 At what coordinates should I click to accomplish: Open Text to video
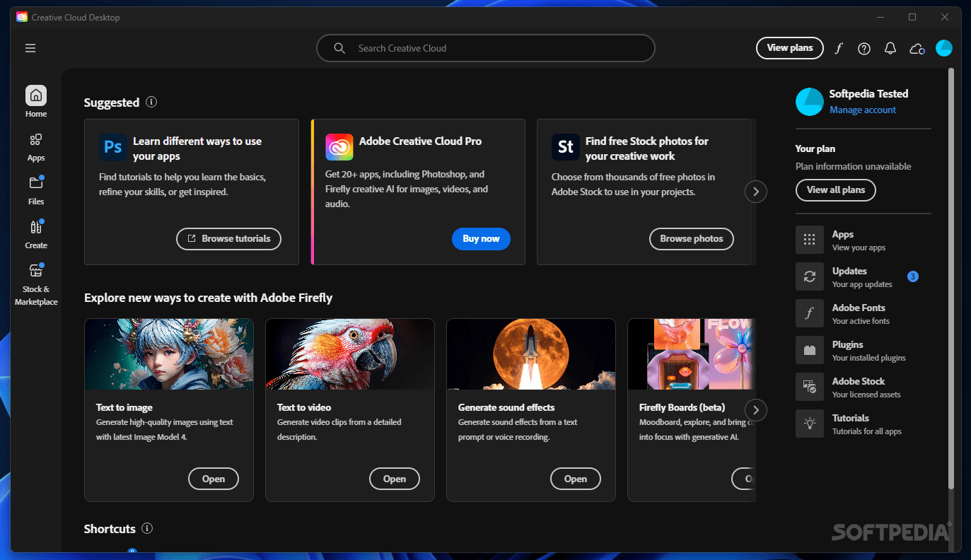pyautogui.click(x=395, y=479)
